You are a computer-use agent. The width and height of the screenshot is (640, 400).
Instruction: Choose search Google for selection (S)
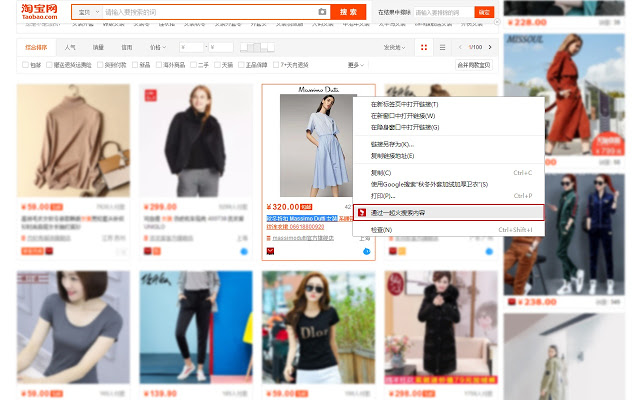[449, 184]
